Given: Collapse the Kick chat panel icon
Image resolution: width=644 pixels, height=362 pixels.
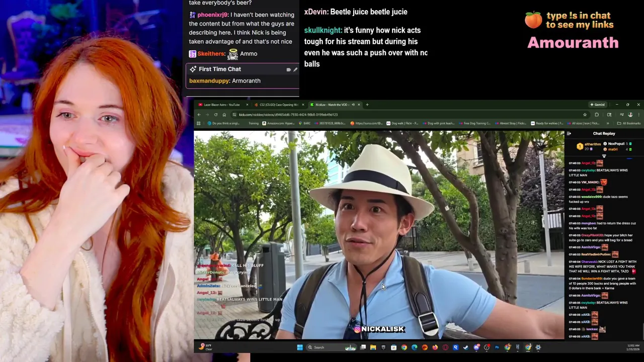Looking at the screenshot, I should (569, 134).
